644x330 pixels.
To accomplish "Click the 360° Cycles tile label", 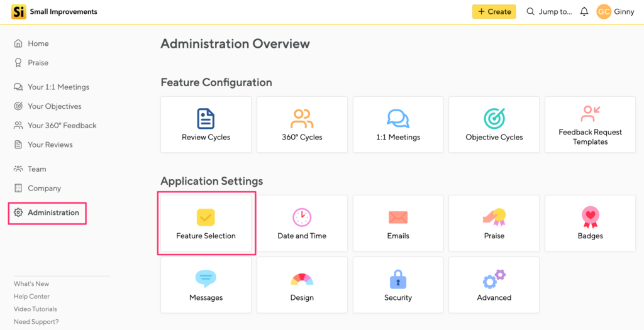I will 302,137.
